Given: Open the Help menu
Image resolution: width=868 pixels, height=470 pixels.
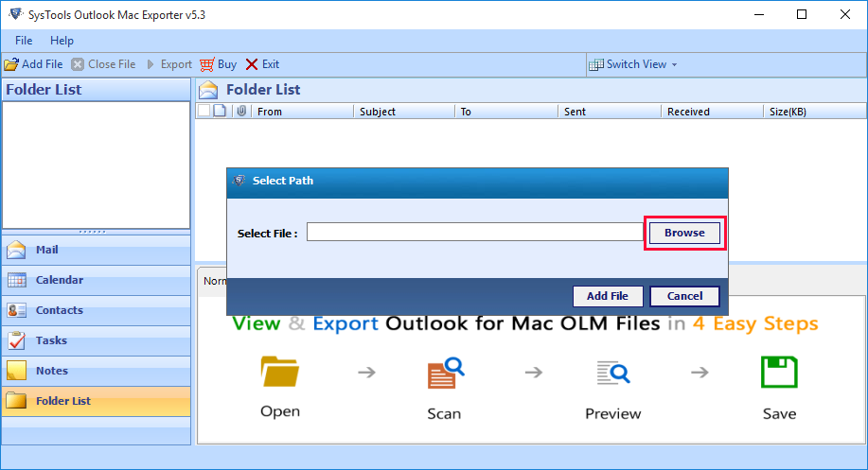Looking at the screenshot, I should [x=62, y=41].
